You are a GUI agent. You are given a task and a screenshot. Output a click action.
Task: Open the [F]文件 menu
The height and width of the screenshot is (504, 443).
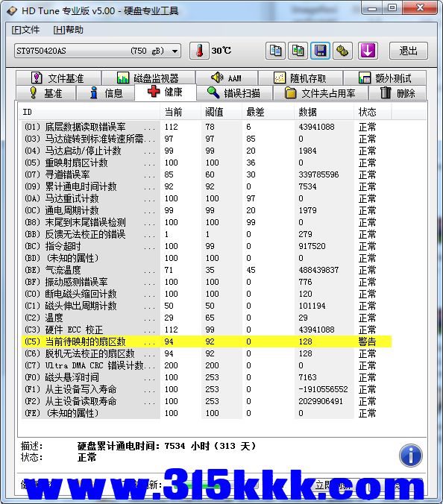click(x=25, y=30)
